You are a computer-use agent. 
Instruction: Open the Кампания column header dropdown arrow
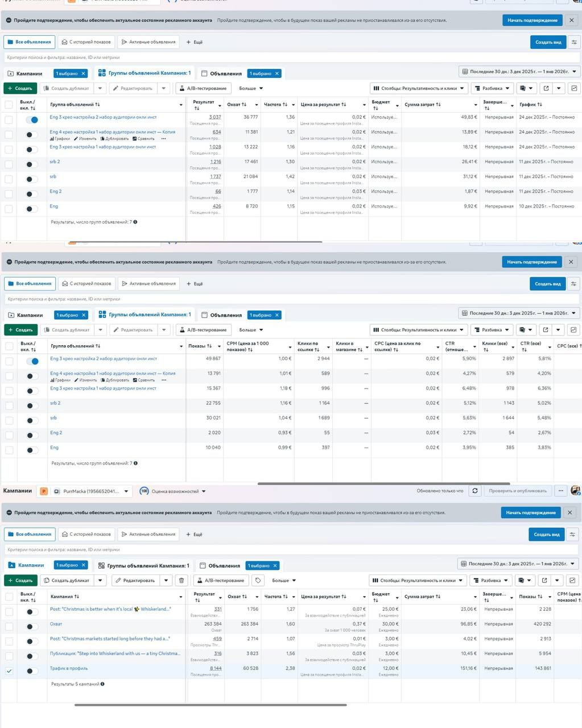coord(181,597)
